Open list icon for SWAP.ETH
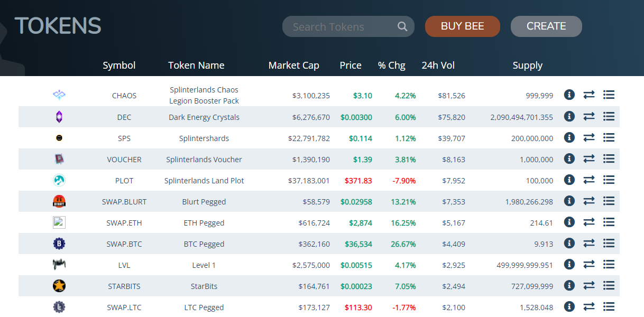Viewport: 644px width, 317px height. click(x=609, y=222)
